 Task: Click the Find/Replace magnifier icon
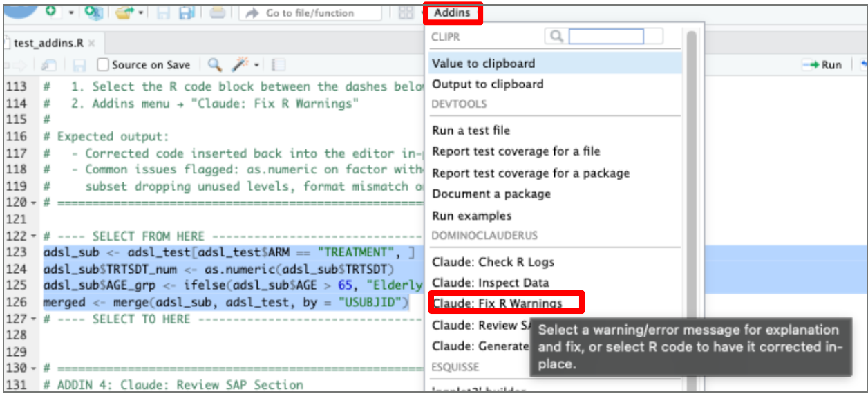[215, 64]
